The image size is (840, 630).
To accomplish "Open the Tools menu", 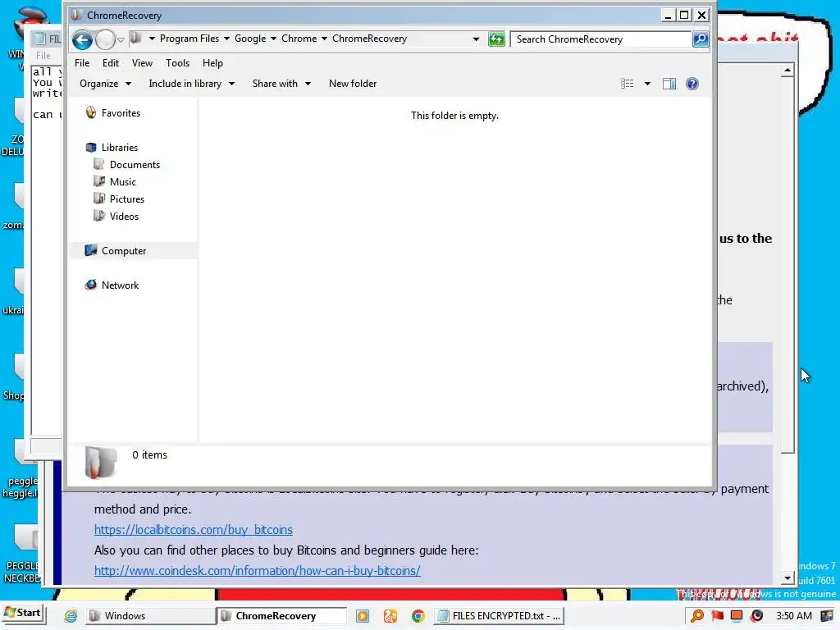I will pyautogui.click(x=177, y=63).
